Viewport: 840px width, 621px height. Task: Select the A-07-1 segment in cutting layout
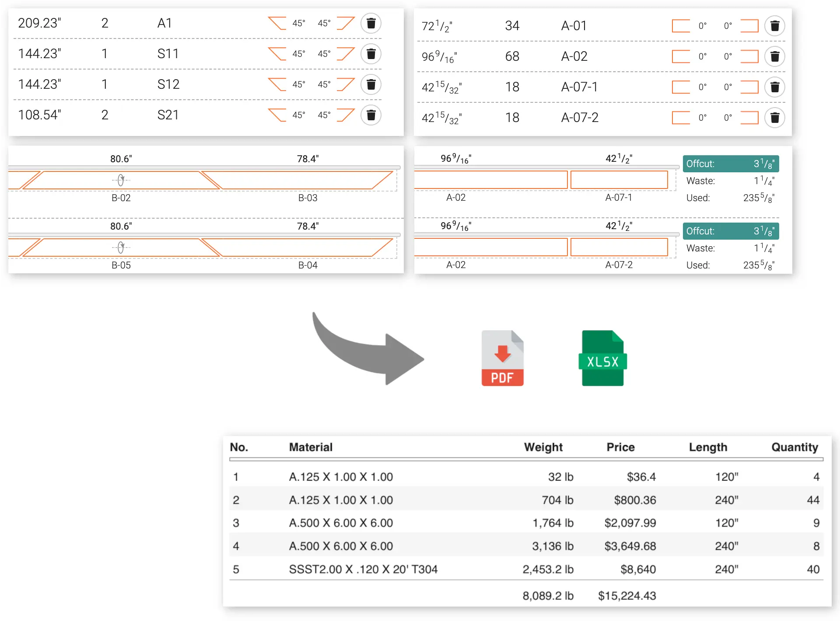point(619,180)
